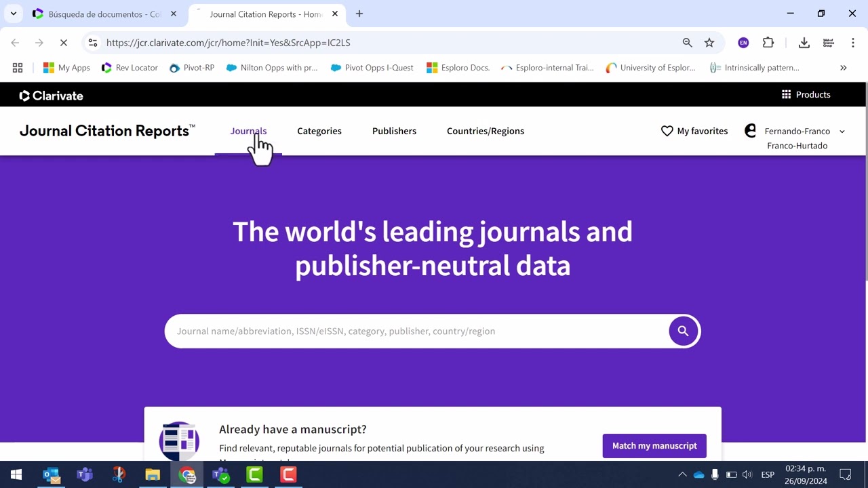Click the site info icon in address bar
Screen dimensions: 868x488
click(x=93, y=43)
